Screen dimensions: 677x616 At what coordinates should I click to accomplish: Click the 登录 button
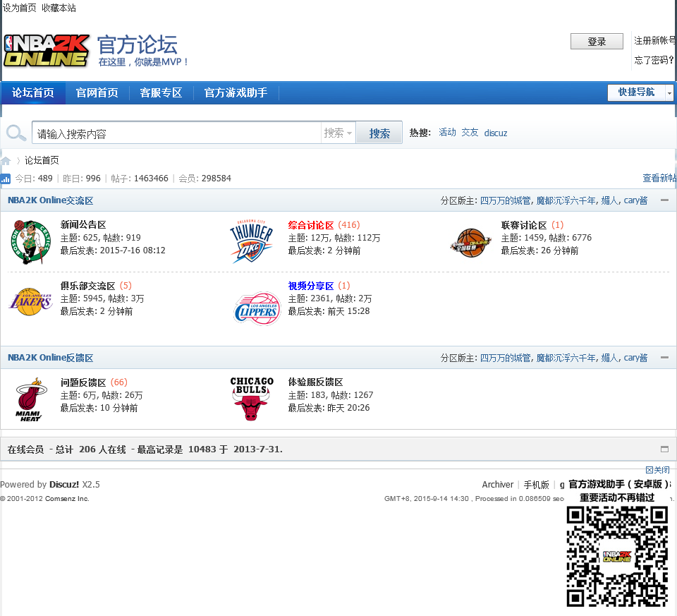click(597, 42)
